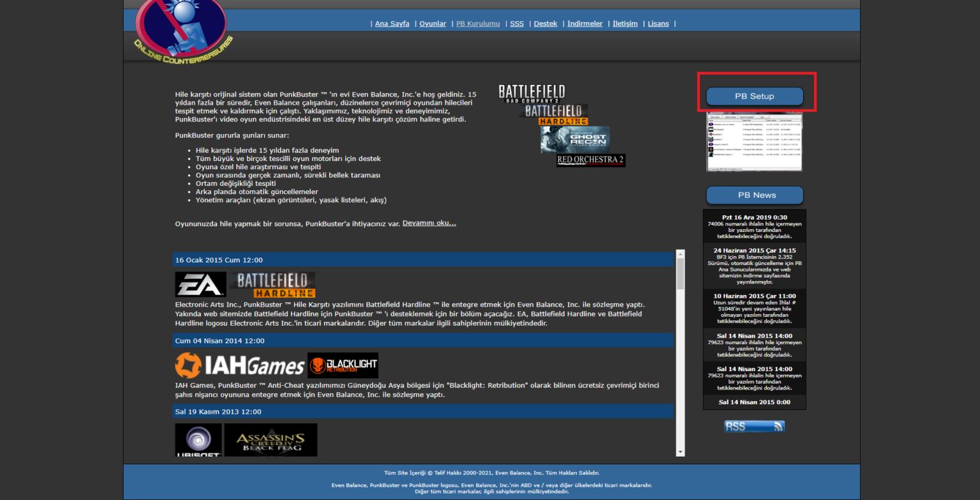This screenshot has height=500, width=980.
Task: Open PB Setup screenshot thumbnail
Action: tap(754, 141)
